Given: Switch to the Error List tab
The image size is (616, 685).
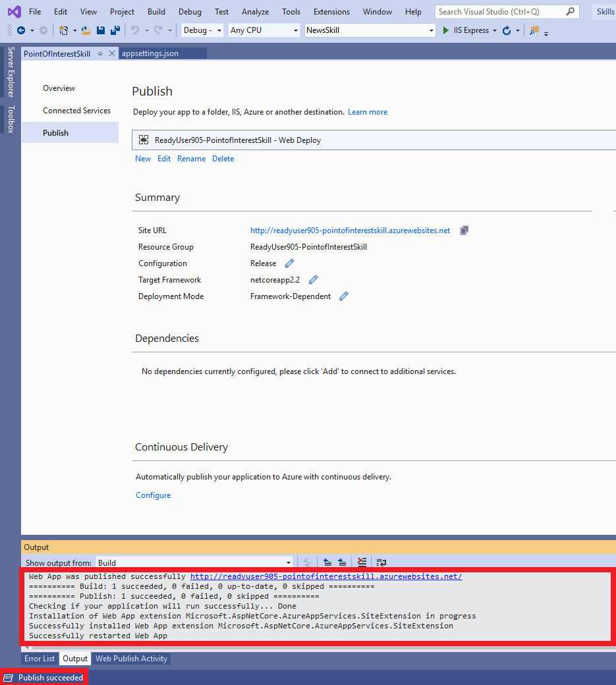Looking at the screenshot, I should coord(40,659).
